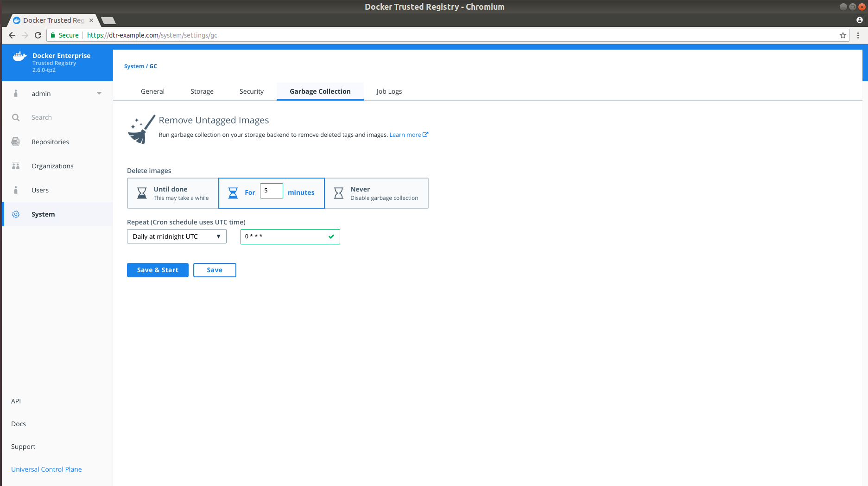Click the Organizations icon in sidebar
This screenshot has height=486, width=868.
[x=16, y=166]
